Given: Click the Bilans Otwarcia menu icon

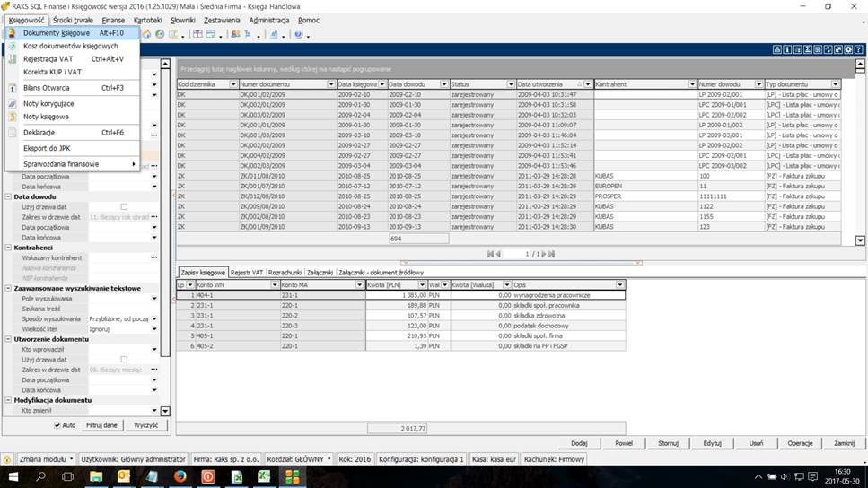Looking at the screenshot, I should pos(13,88).
